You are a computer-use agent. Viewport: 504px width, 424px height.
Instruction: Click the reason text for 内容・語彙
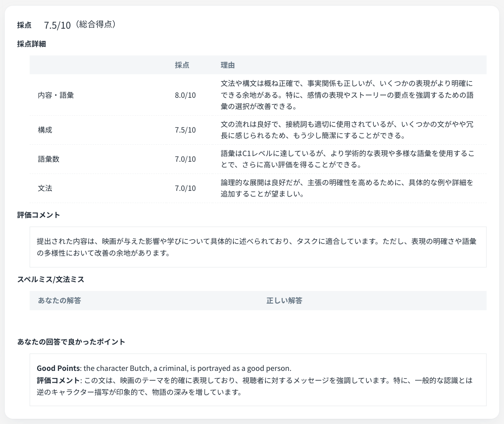[346, 95]
